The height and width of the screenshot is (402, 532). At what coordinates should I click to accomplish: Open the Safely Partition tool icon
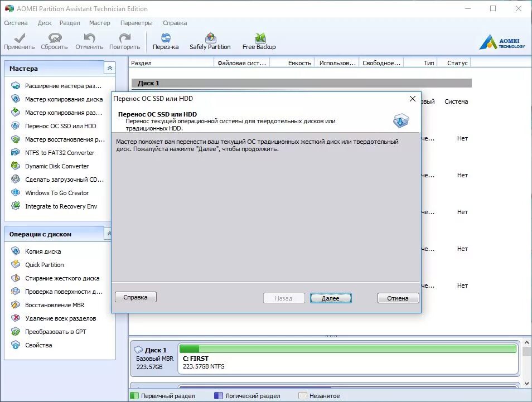click(210, 38)
